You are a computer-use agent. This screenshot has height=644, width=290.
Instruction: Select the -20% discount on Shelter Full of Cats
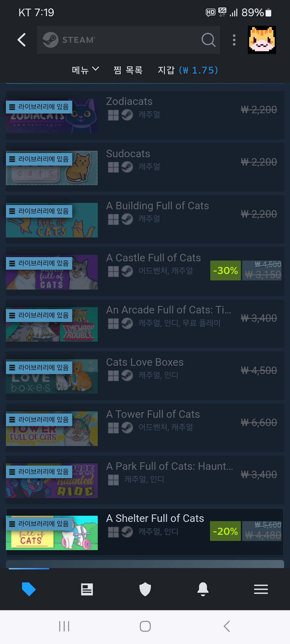(x=225, y=531)
